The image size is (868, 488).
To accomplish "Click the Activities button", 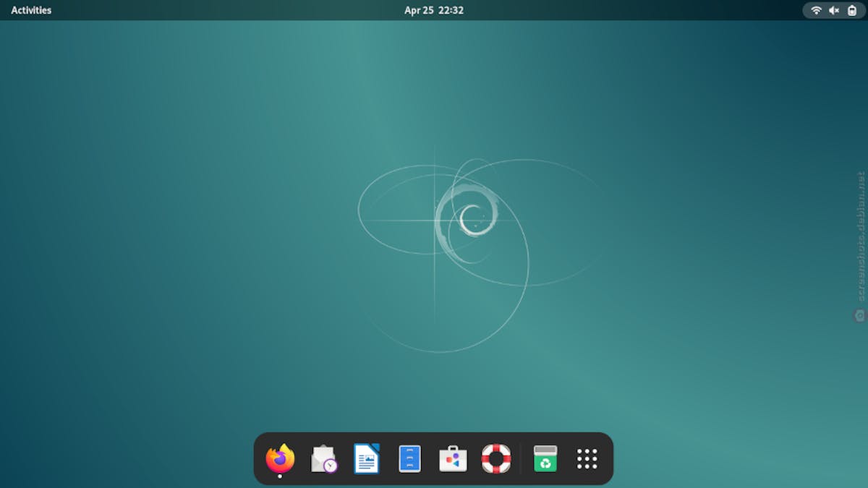I will (31, 10).
